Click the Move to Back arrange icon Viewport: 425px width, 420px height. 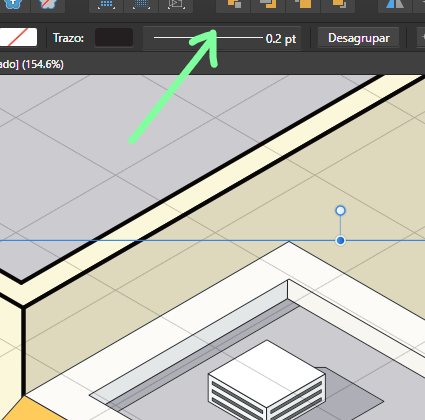click(x=234, y=5)
